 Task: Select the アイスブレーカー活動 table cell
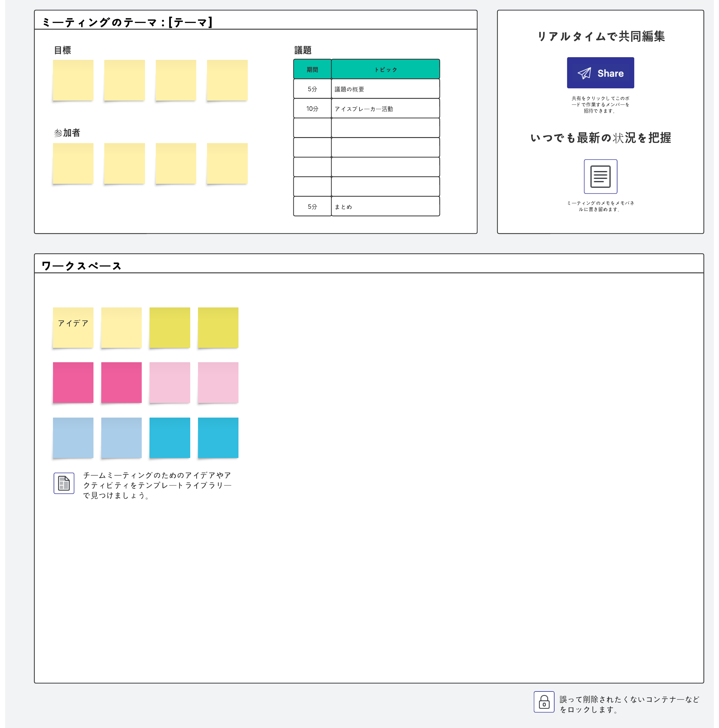(385, 109)
